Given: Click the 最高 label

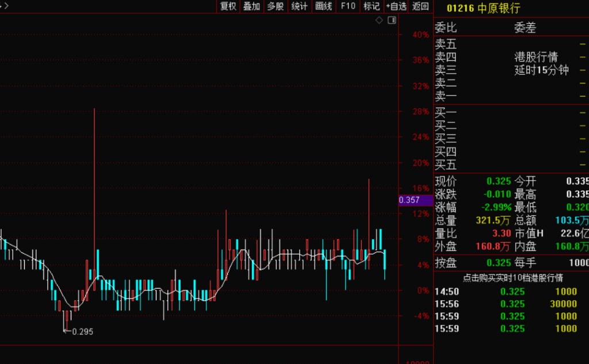Looking at the screenshot, I should 525,194.
